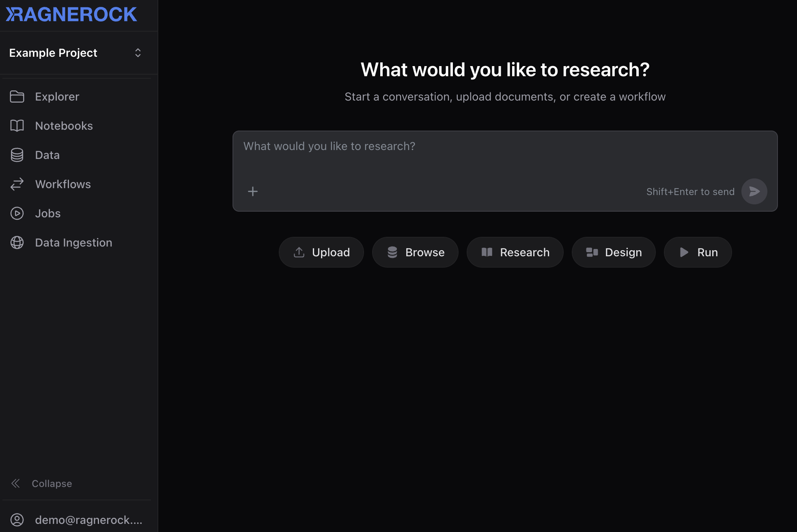This screenshot has width=797, height=532.
Task: Click the Ragnerock logo
Action: pyautogui.click(x=71, y=15)
